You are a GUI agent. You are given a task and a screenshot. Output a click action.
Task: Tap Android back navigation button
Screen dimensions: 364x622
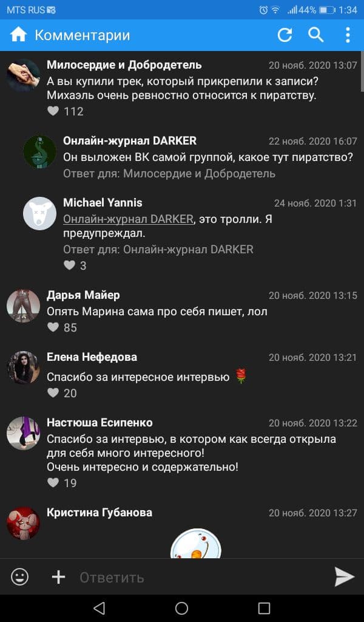[99, 607]
